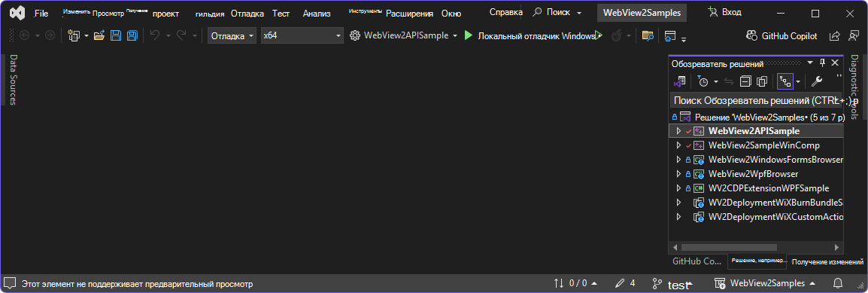
Task: Click the GitHub Copilot button
Action: pos(781,36)
